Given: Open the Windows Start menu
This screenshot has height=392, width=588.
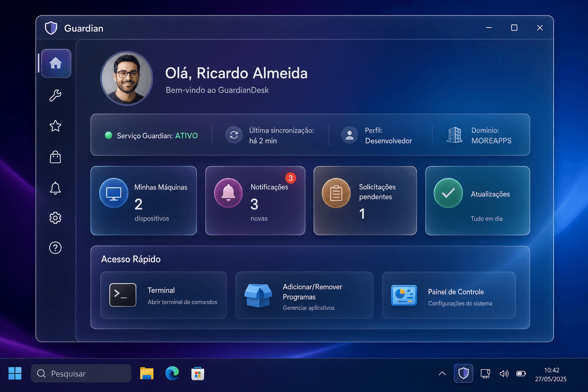Looking at the screenshot, I should point(15,373).
